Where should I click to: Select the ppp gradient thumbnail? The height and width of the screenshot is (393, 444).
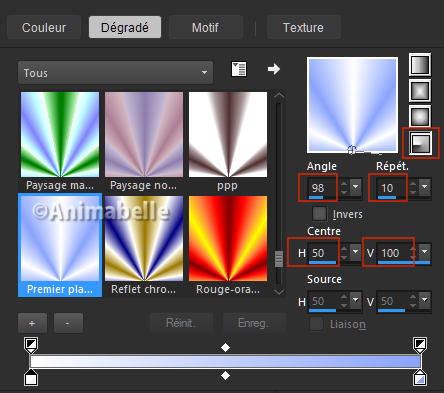click(228, 134)
